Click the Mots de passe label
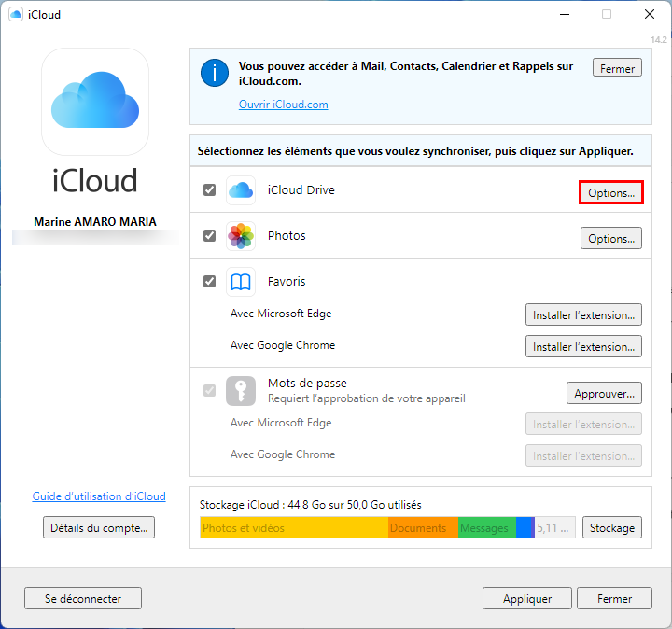Viewport: 672px width, 629px height. coord(307,383)
